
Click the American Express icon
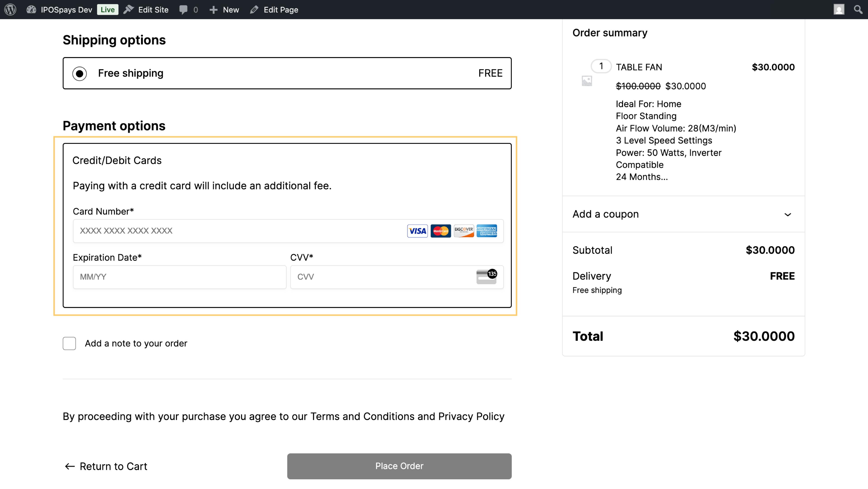(487, 231)
